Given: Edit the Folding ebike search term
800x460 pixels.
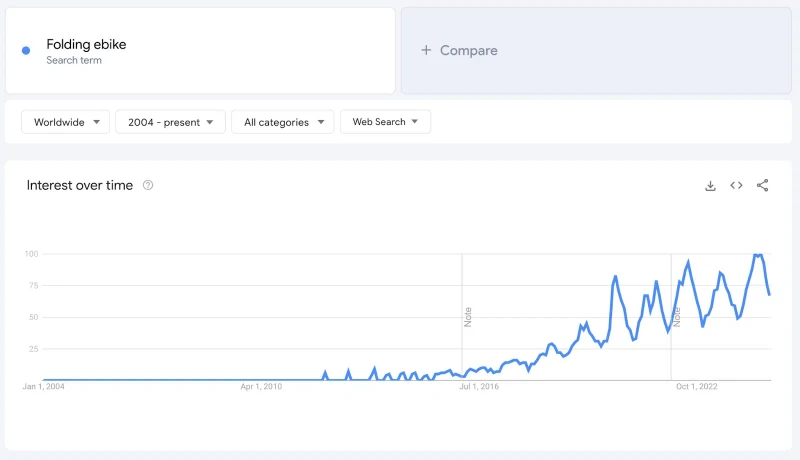Looking at the screenshot, I should click(86, 44).
